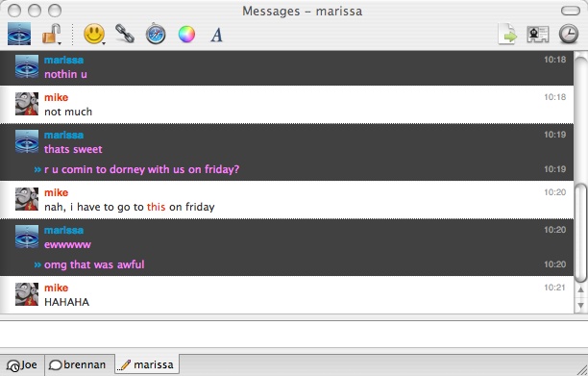Click the Safari compass bookmark icon
Image resolution: width=588 pixels, height=376 pixels.
(156, 34)
